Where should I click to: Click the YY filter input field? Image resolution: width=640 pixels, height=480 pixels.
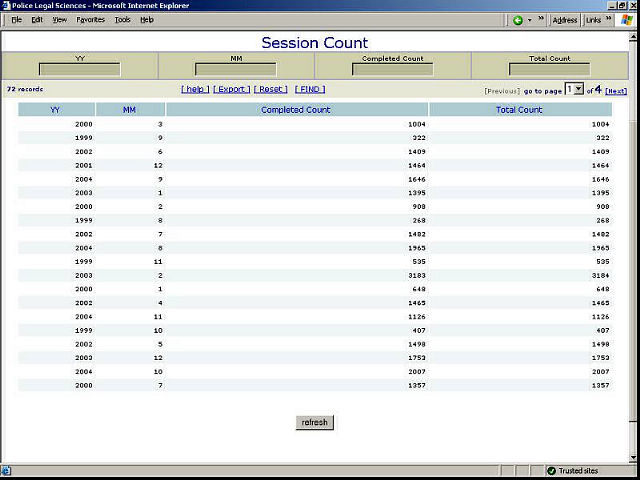(x=79, y=70)
